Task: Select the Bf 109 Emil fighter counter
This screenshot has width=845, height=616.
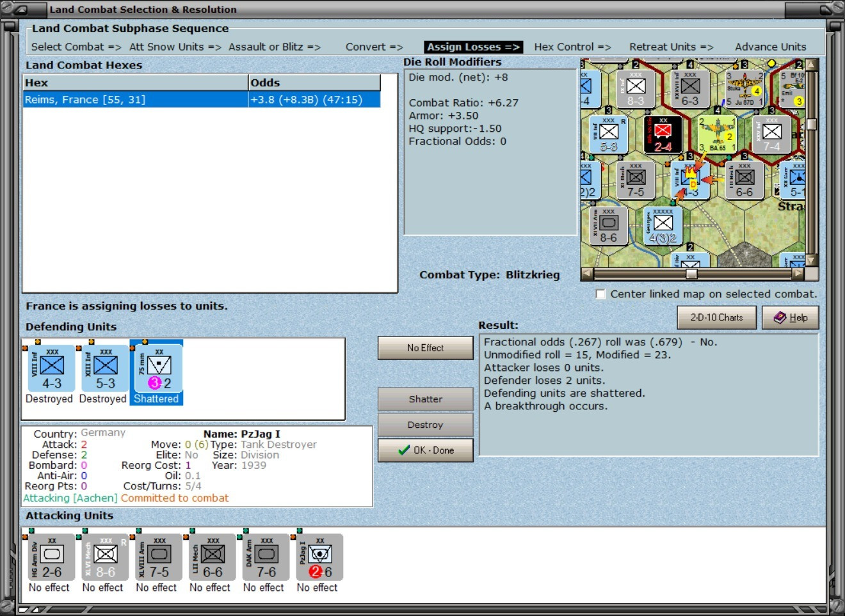Action: (792, 89)
